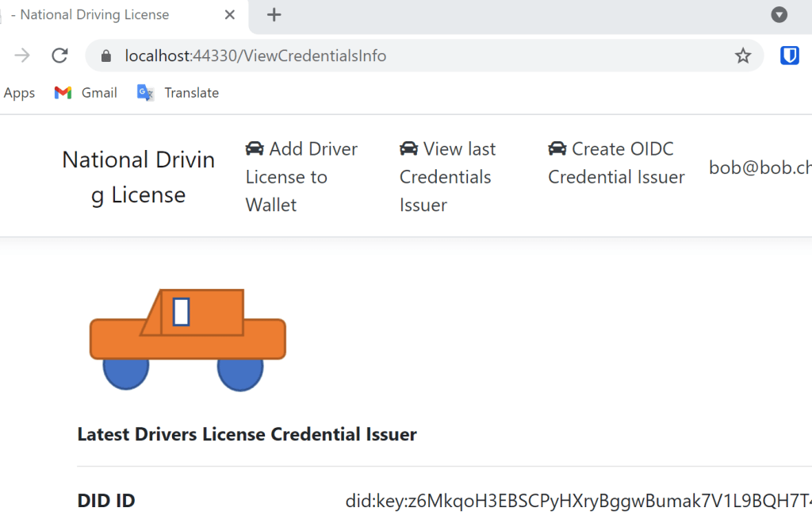Open Add Driver License to Wallet page
This screenshot has width=812, height=527.
(301, 177)
